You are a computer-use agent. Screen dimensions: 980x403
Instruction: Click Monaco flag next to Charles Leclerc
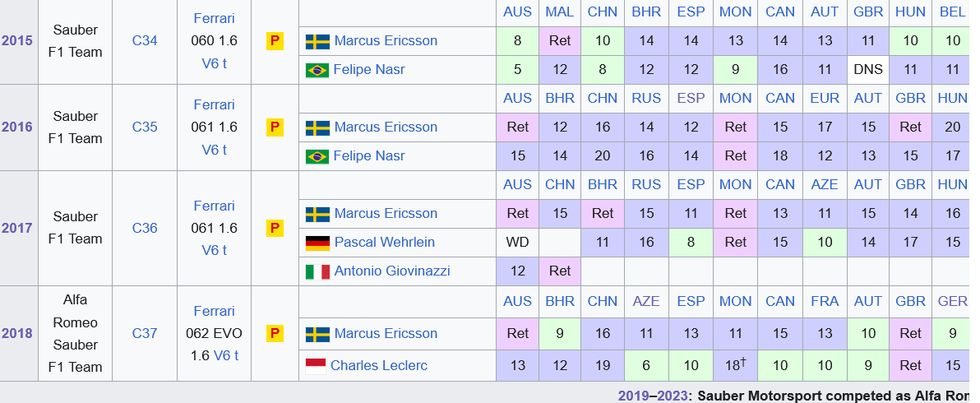tap(316, 366)
